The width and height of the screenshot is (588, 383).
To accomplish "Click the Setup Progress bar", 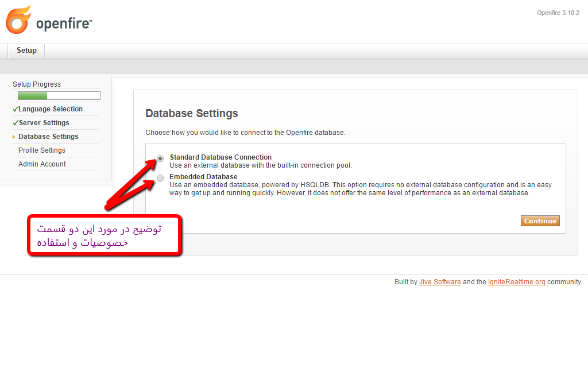I will [59, 96].
